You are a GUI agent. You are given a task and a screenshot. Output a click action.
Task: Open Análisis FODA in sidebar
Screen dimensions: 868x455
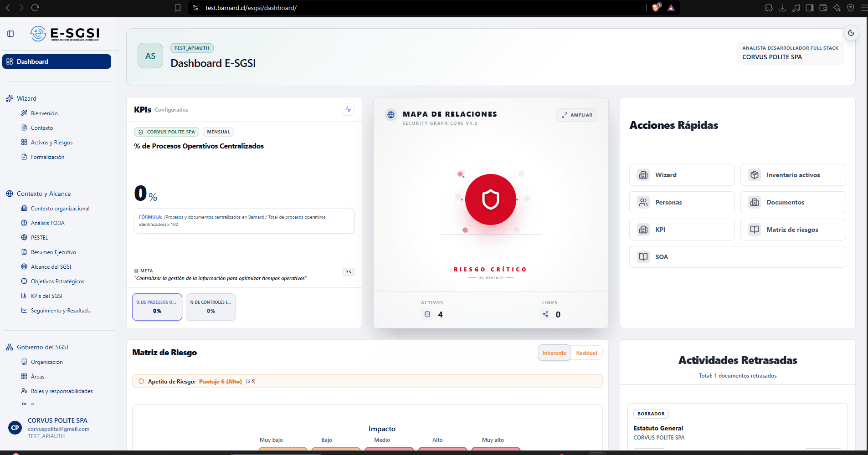(x=48, y=223)
